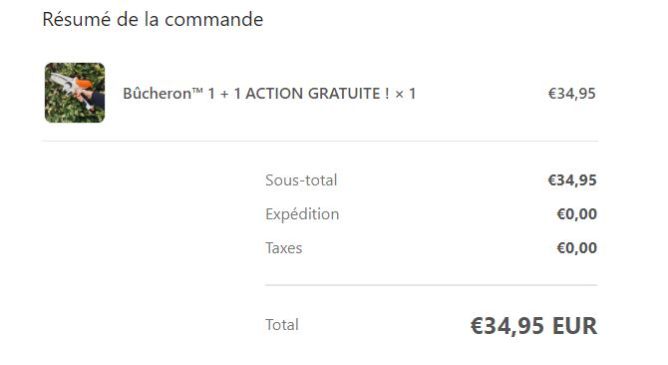Select the Sous-total label

pyautogui.click(x=301, y=180)
